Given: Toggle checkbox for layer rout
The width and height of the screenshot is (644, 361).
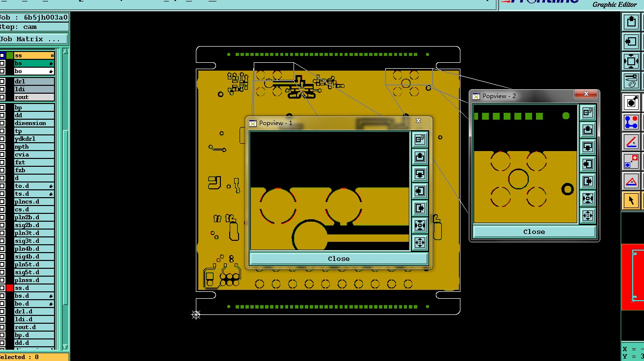Looking at the screenshot, I should (x=2, y=97).
